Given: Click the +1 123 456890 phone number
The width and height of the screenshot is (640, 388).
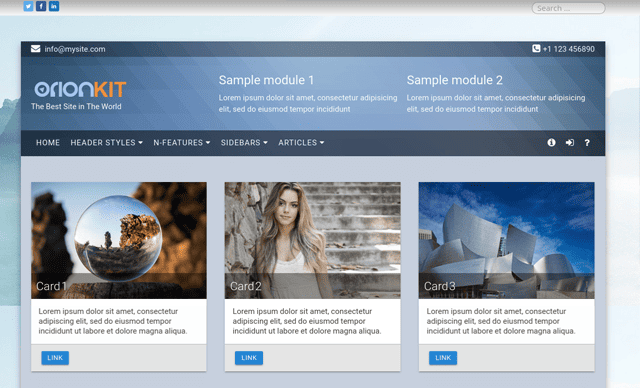Looking at the screenshot, I should coord(569,49).
